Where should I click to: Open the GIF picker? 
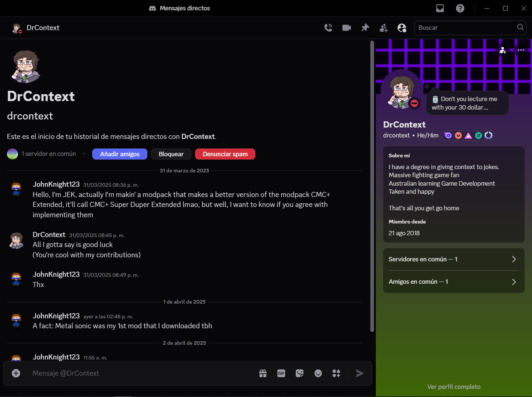[281, 373]
